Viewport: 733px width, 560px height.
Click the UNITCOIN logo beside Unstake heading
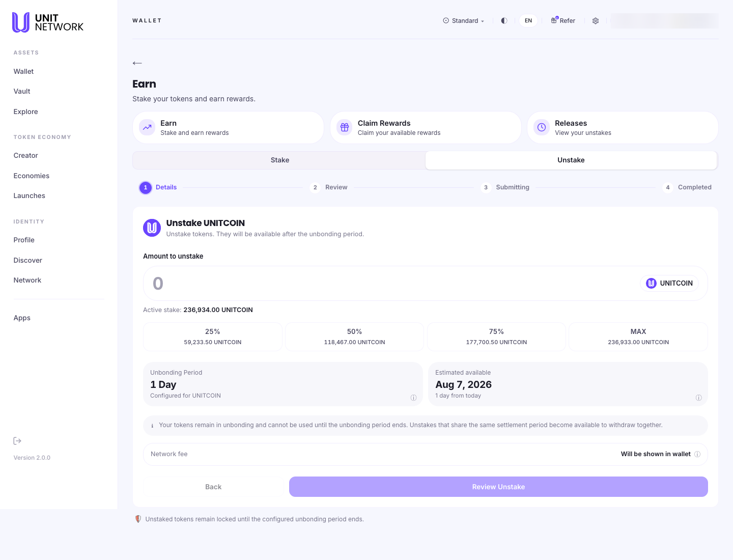tap(152, 228)
